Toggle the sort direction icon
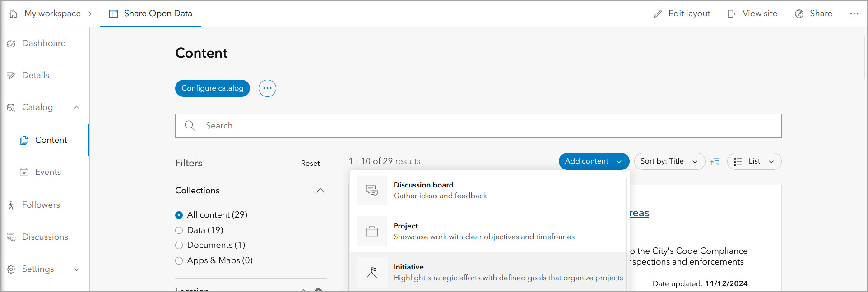The height and width of the screenshot is (292, 868). (715, 162)
